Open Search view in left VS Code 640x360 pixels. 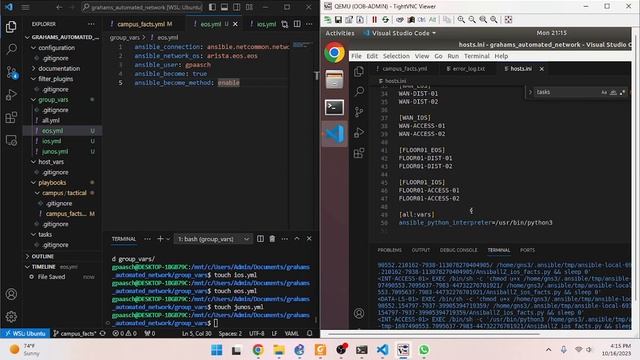coord(11,49)
